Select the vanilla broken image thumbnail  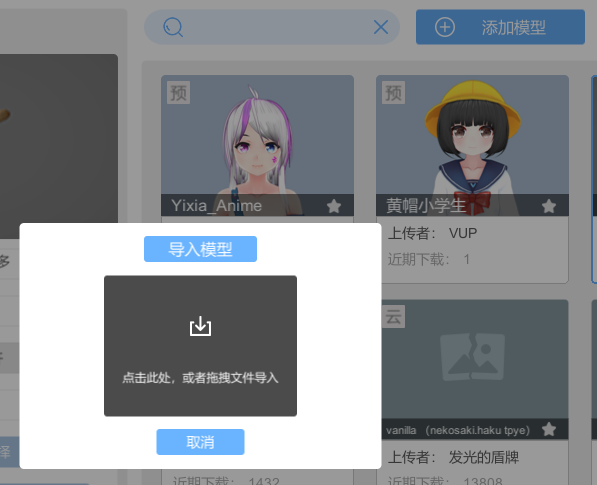[x=472, y=357]
